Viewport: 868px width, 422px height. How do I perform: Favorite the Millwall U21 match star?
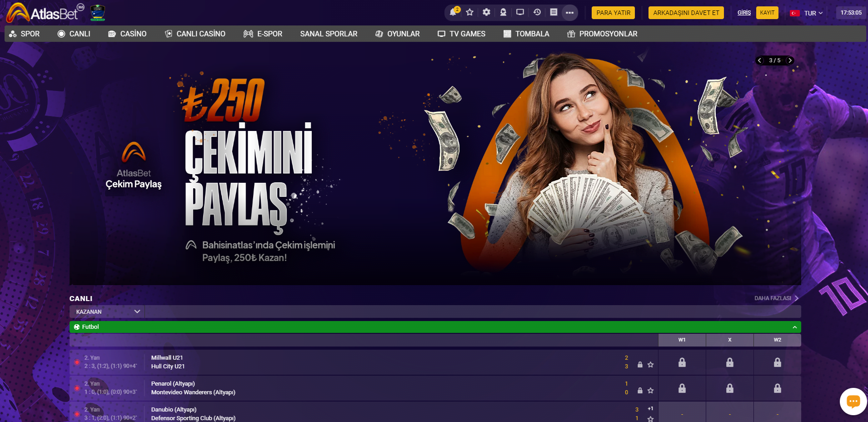[650, 365]
